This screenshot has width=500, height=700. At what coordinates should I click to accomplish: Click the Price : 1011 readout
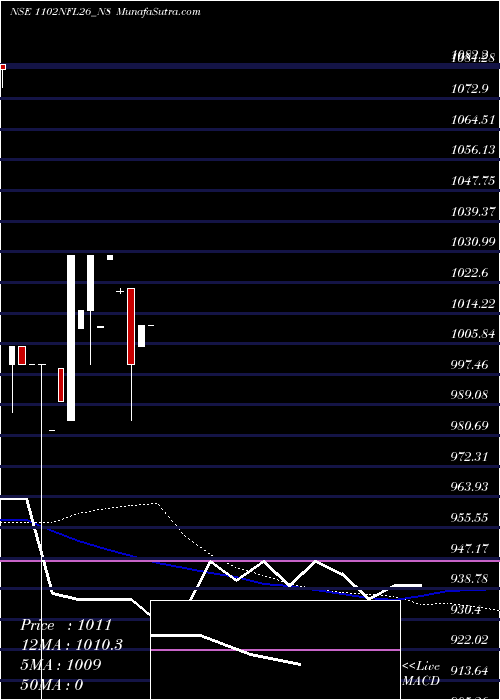click(66, 625)
